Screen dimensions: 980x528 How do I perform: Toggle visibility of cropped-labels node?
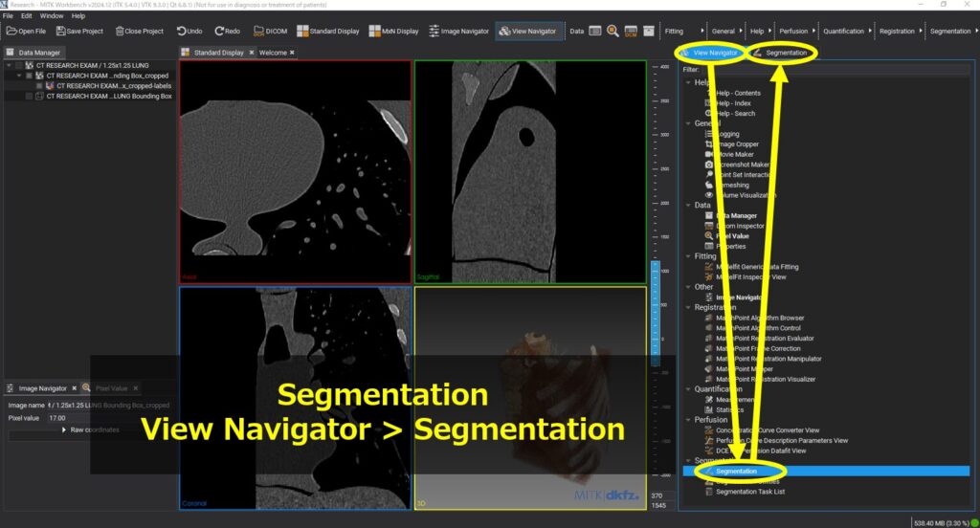click(x=39, y=85)
